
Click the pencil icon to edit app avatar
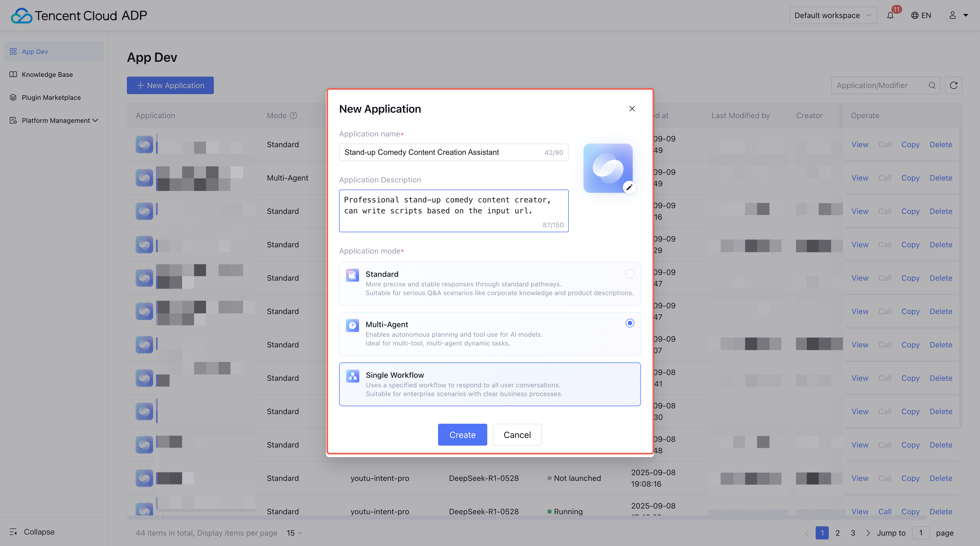pyautogui.click(x=629, y=187)
